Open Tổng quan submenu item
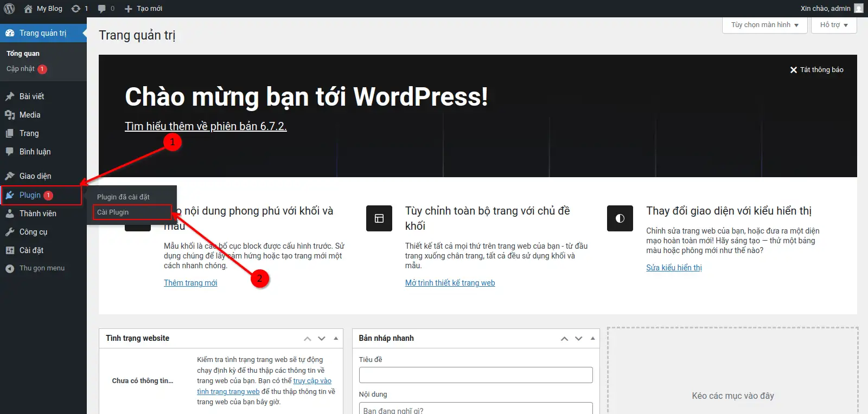Viewport: 868px width, 414px height. pos(23,54)
